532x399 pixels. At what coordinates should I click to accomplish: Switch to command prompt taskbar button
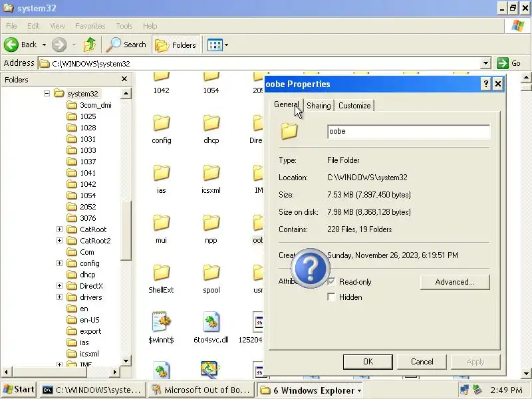(x=92, y=390)
